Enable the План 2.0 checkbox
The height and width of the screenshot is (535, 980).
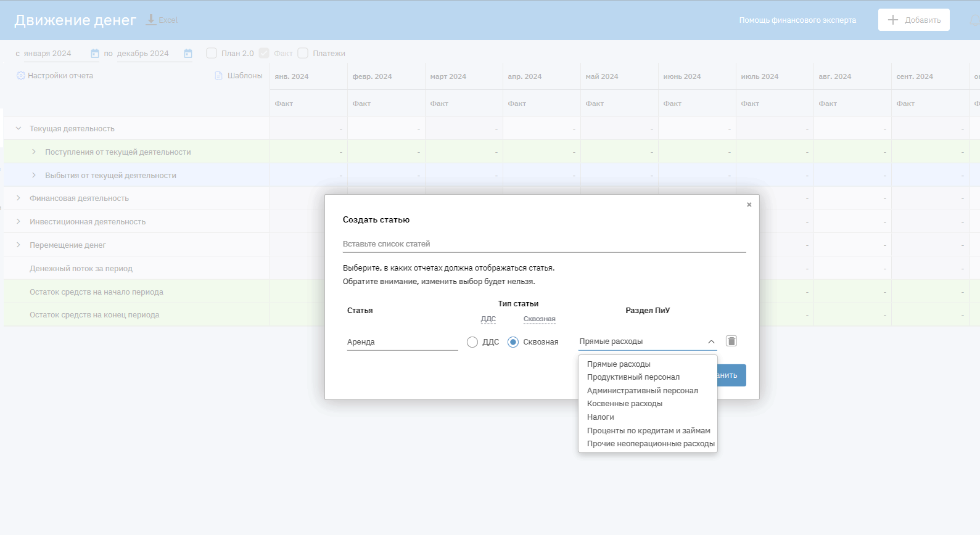(x=212, y=54)
